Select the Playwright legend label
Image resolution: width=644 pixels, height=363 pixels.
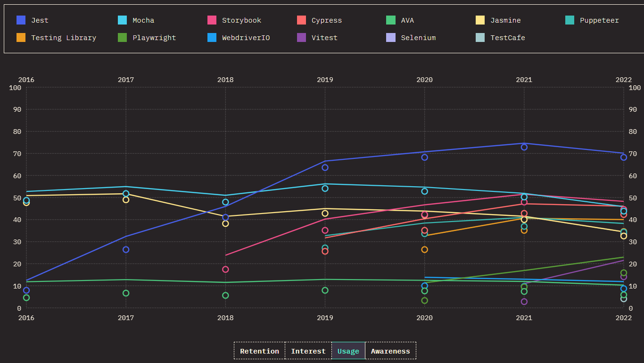pyautogui.click(x=154, y=38)
